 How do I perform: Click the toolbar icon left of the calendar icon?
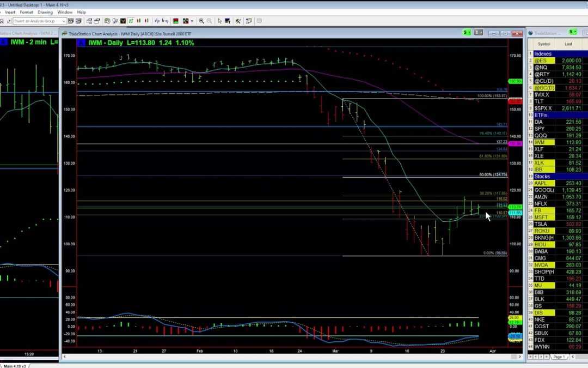(x=97, y=21)
